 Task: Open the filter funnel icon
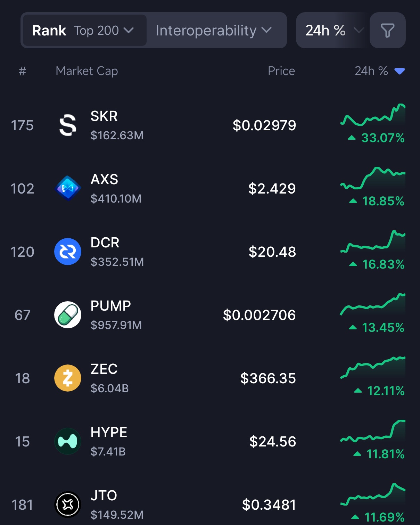pyautogui.click(x=387, y=31)
